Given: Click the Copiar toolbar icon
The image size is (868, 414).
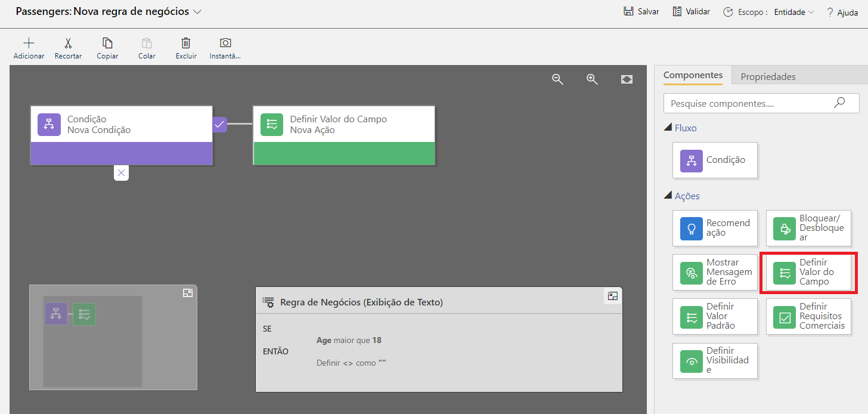Looking at the screenshot, I should tap(107, 43).
